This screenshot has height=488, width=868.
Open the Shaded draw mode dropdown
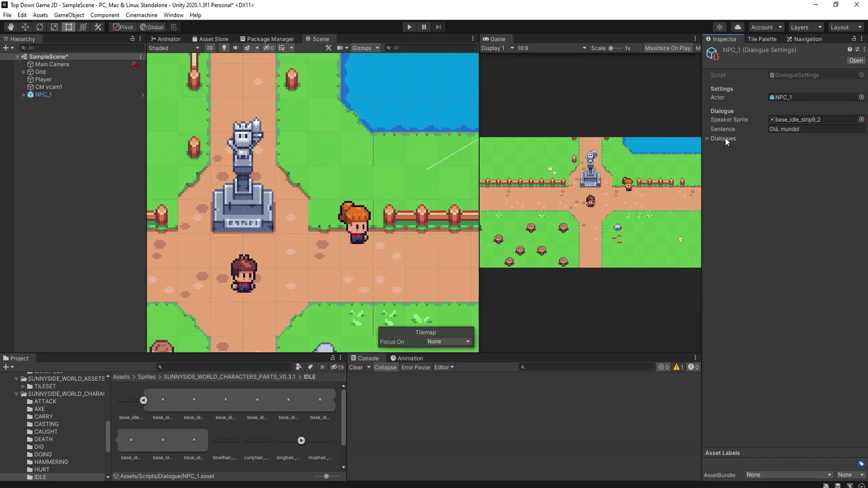[174, 48]
